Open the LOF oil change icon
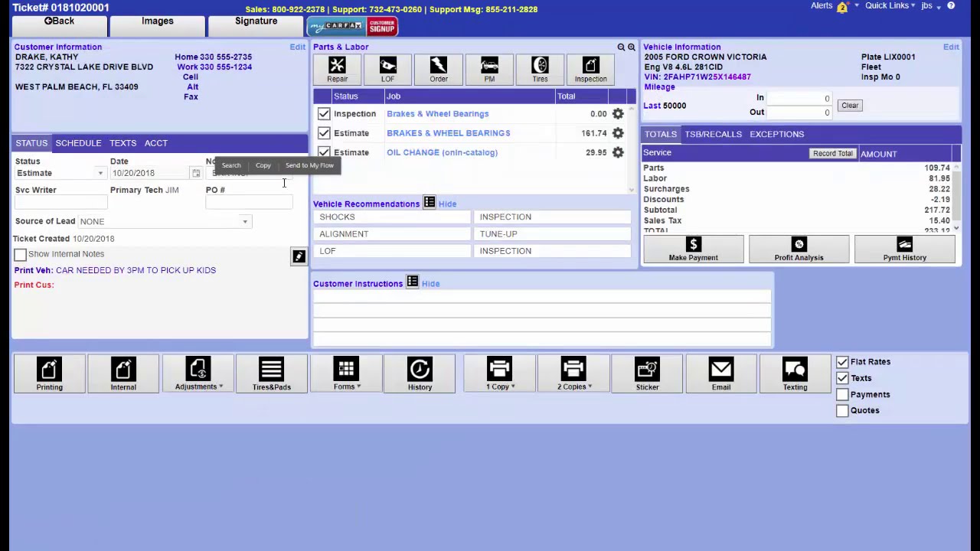This screenshot has width=980, height=551. click(x=387, y=70)
